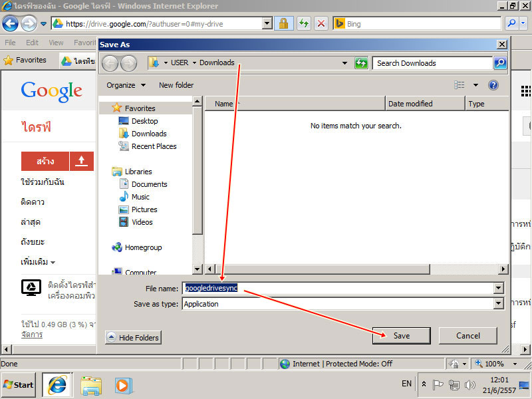The height and width of the screenshot is (399, 532).
Task: Click Hide Folders button
Action: 133,338
